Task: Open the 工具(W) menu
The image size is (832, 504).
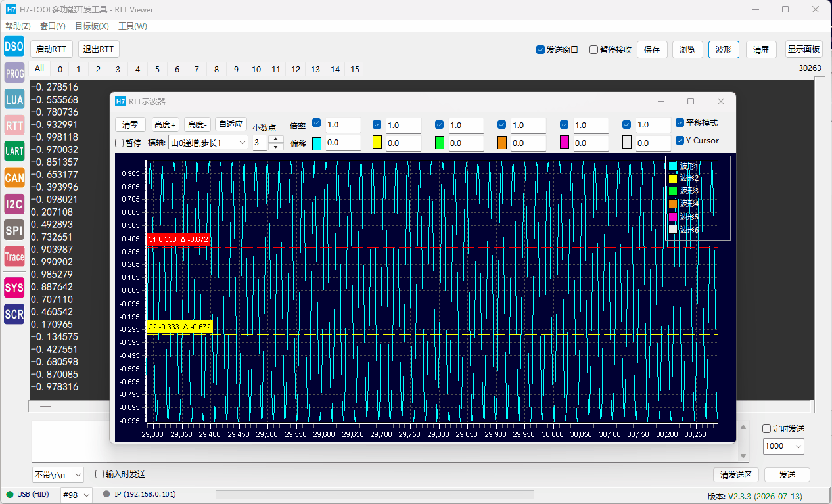Action: [133, 26]
